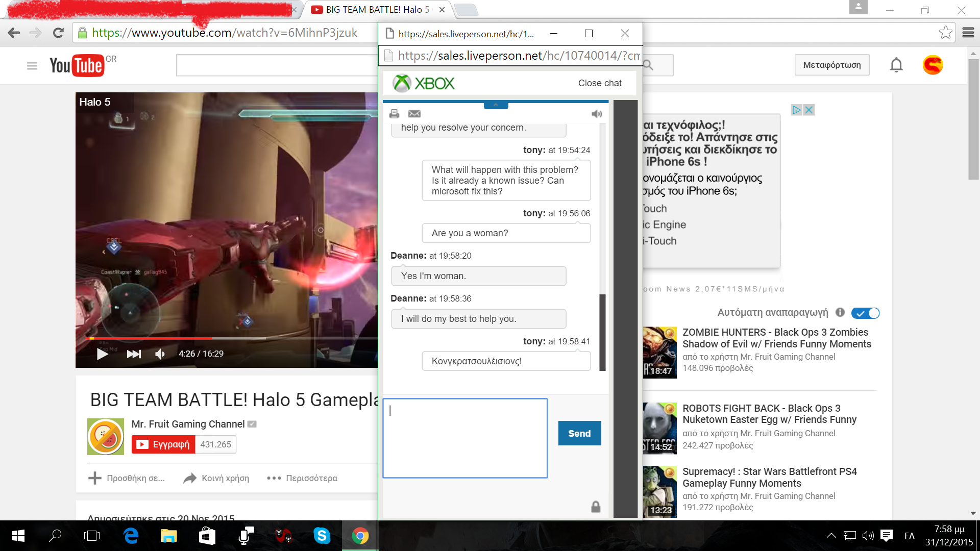Viewport: 980px width, 551px height.
Task: Open Chrome menu hamburger icon
Action: coord(968,33)
